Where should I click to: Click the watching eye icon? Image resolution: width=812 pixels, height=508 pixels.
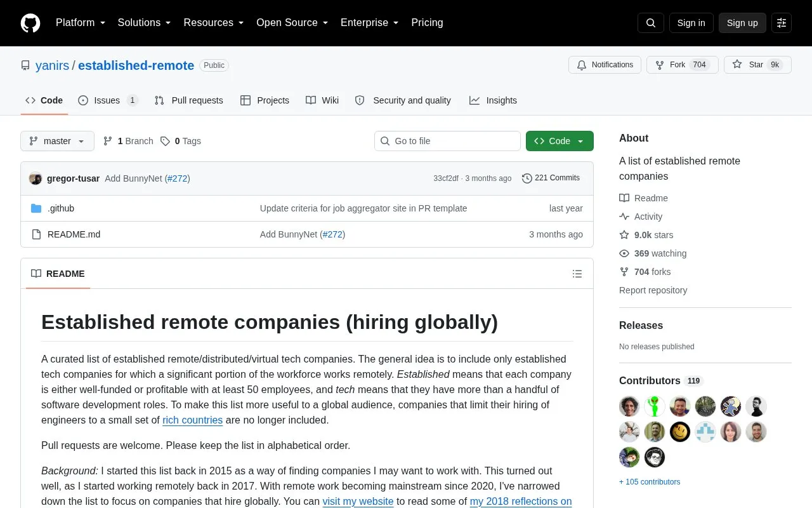click(x=624, y=253)
